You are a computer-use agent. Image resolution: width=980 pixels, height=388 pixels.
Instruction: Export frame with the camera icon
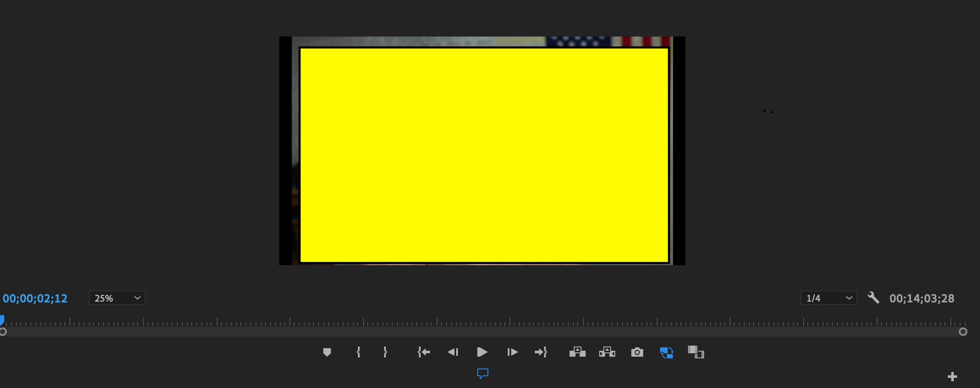pos(637,352)
